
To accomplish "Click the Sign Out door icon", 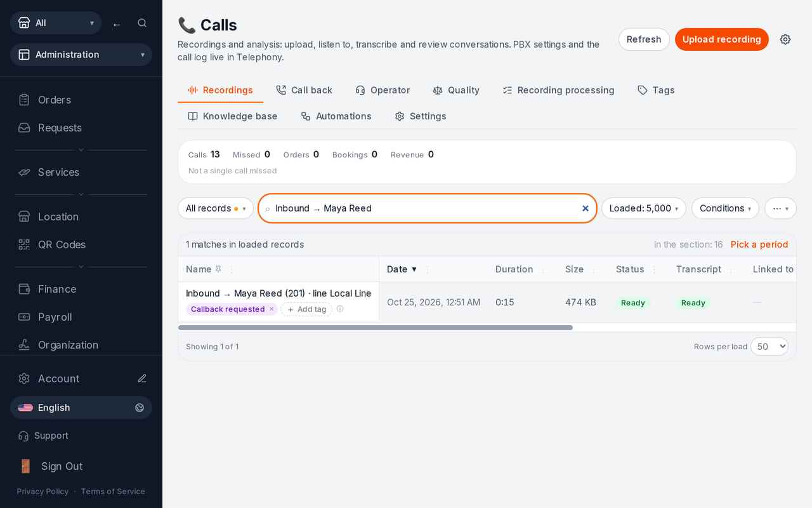I will (x=25, y=466).
